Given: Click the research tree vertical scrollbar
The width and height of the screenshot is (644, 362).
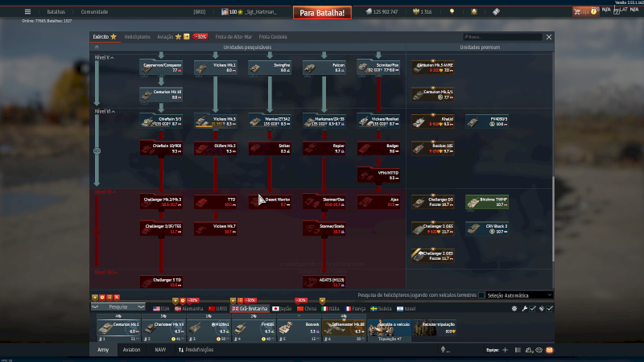Looking at the screenshot, I should (x=553, y=219).
